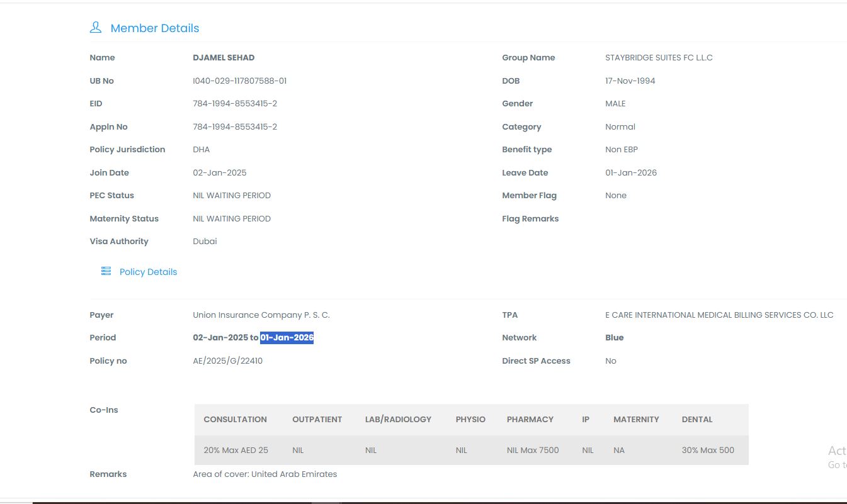Click the Maternity Status value NIL WAITING PERIOD
Screen dimensions: 847x504
coord(232,219)
